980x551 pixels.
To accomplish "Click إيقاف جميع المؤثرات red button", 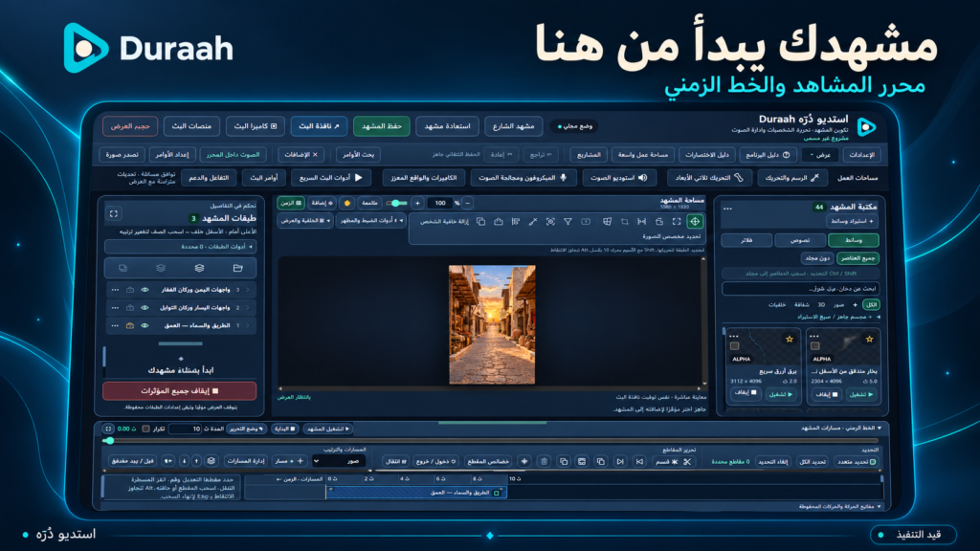I will click(x=179, y=391).
